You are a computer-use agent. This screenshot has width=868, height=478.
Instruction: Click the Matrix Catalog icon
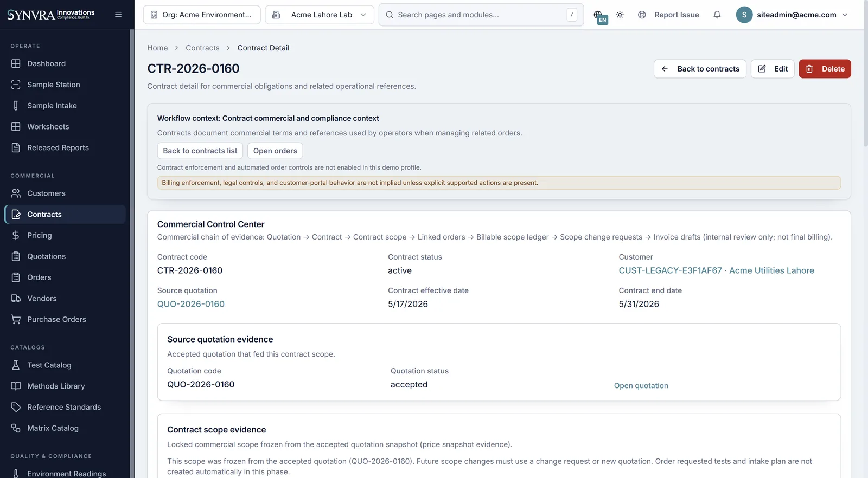16,428
